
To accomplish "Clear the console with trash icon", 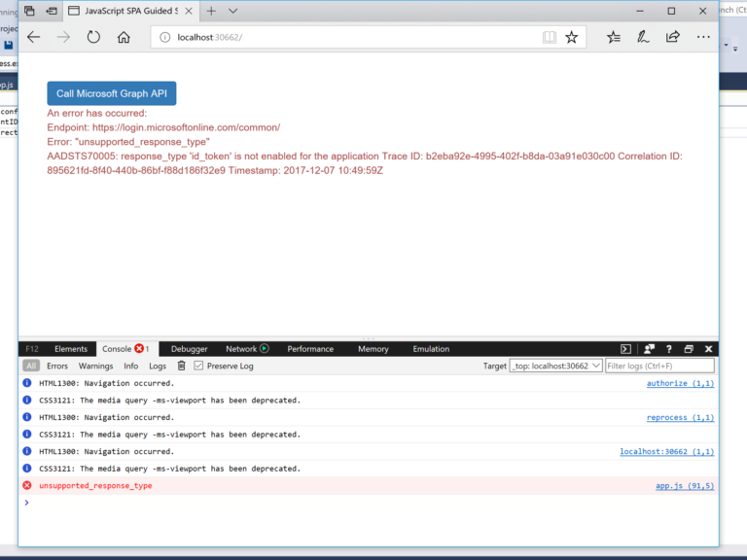I will (x=181, y=366).
